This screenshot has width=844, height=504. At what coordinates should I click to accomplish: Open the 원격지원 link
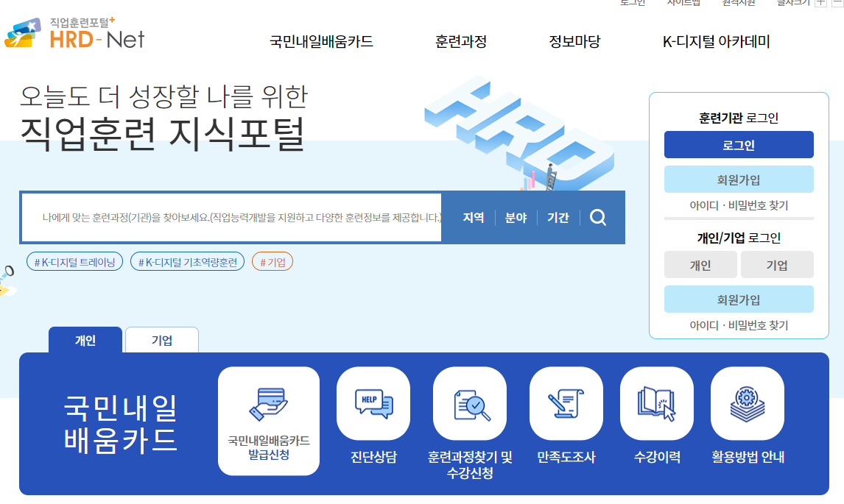coord(739,3)
